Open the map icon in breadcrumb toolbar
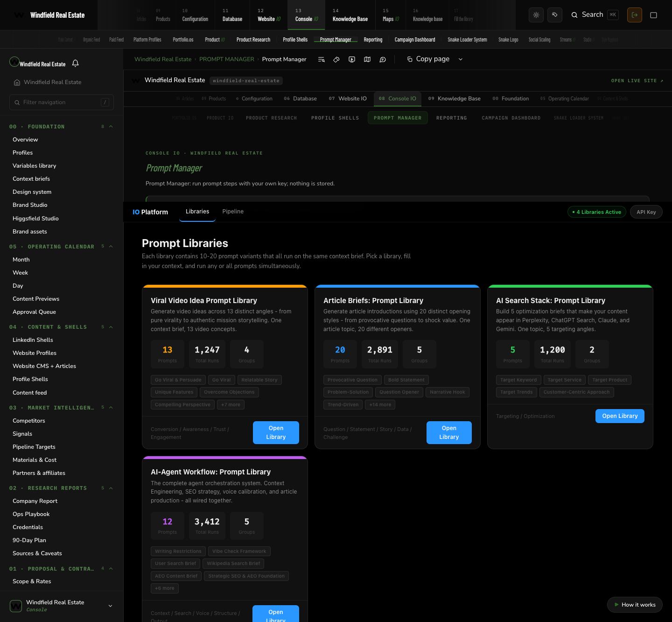The height and width of the screenshot is (622, 672). click(x=367, y=59)
